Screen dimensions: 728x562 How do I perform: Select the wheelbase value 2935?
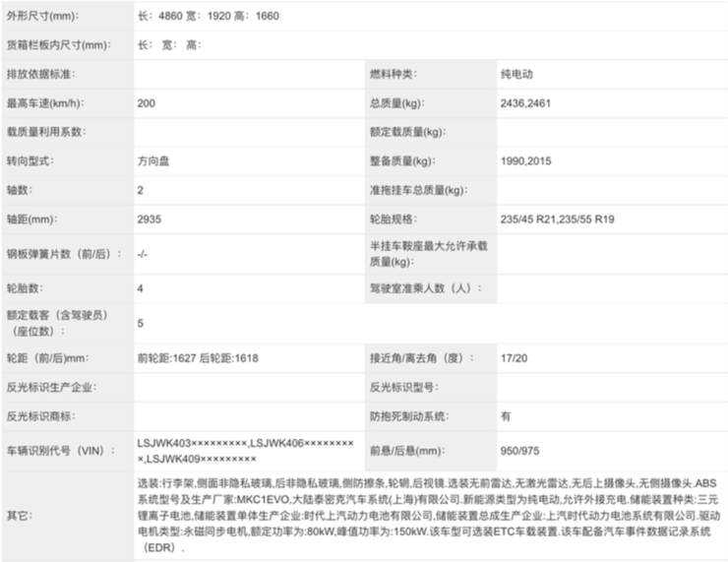150,219
